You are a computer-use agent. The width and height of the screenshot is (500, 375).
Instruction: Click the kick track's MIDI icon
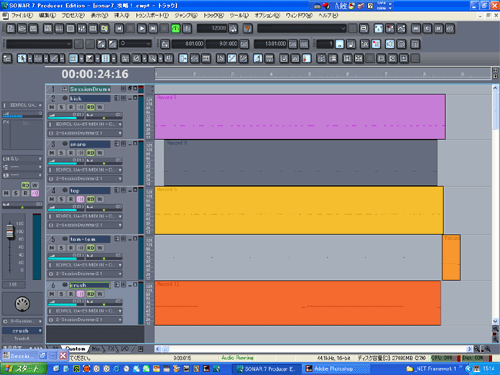[x=65, y=98]
